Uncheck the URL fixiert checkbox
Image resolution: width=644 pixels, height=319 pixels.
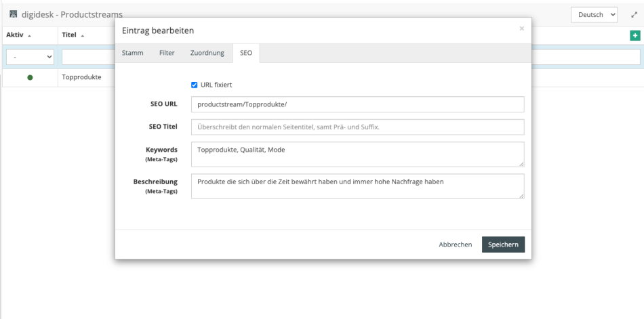[x=195, y=85]
